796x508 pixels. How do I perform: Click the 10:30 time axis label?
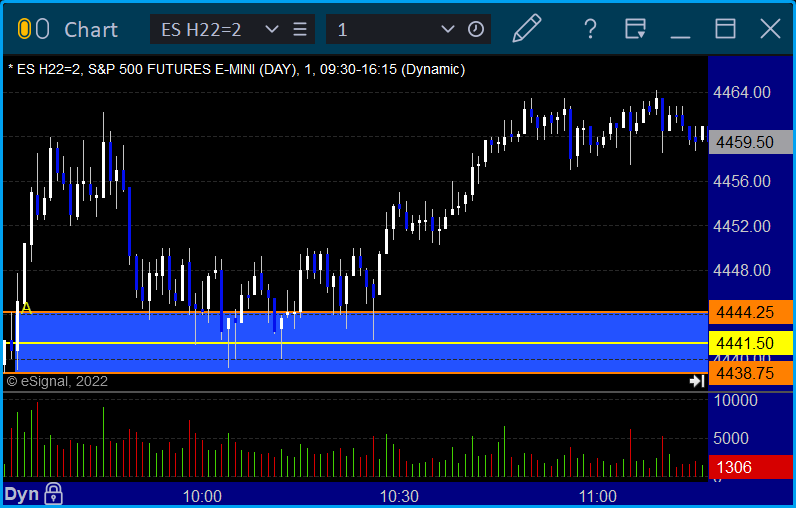click(x=400, y=496)
